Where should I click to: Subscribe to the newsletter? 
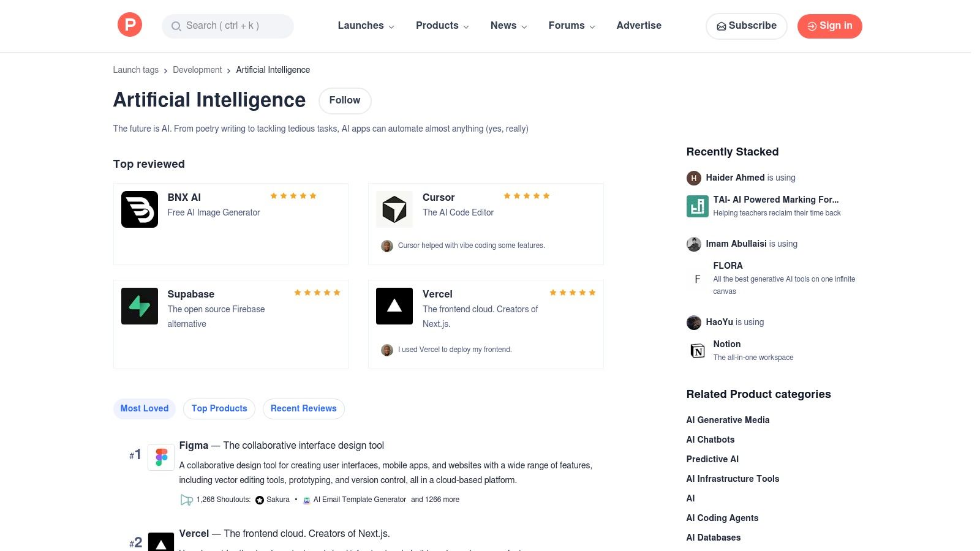[746, 26]
